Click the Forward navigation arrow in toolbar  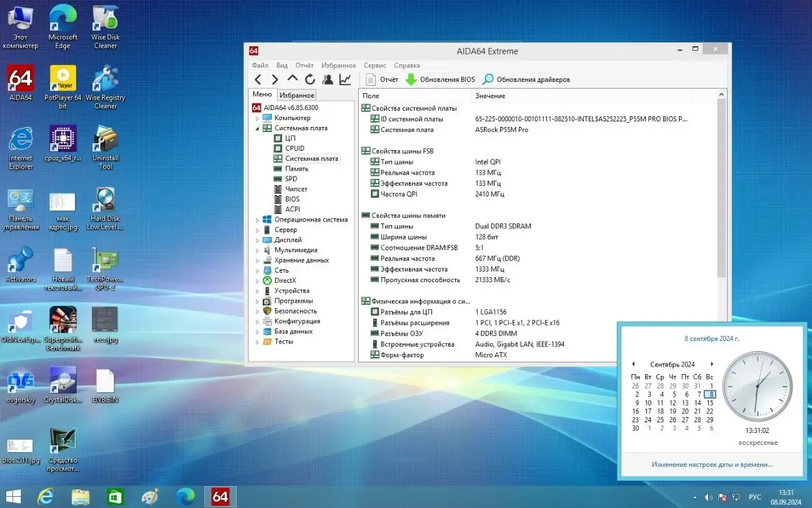point(274,79)
